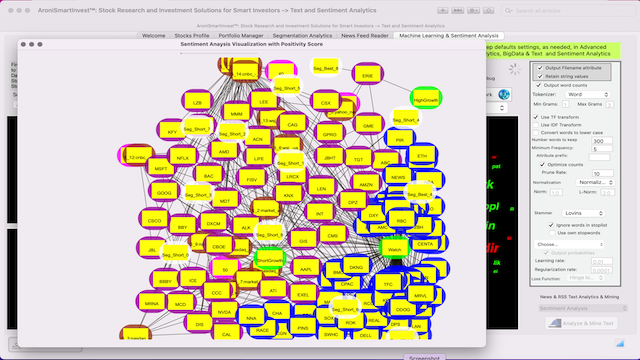Click the Minimum Frequency field

tap(602, 149)
